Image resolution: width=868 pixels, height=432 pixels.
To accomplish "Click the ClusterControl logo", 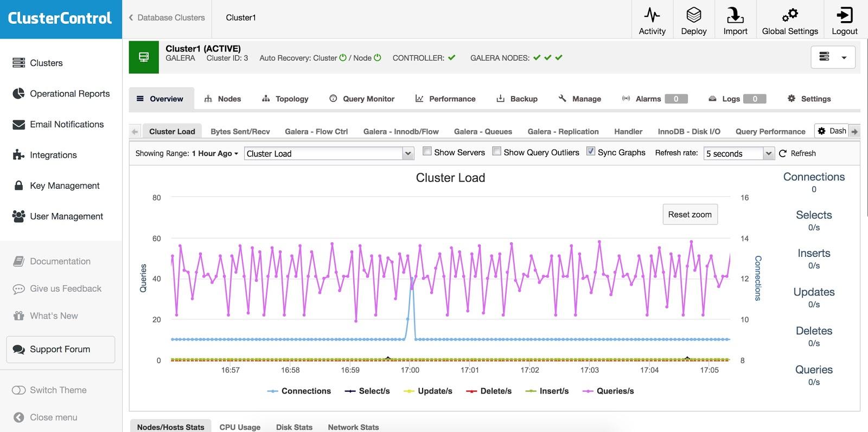I will point(60,18).
